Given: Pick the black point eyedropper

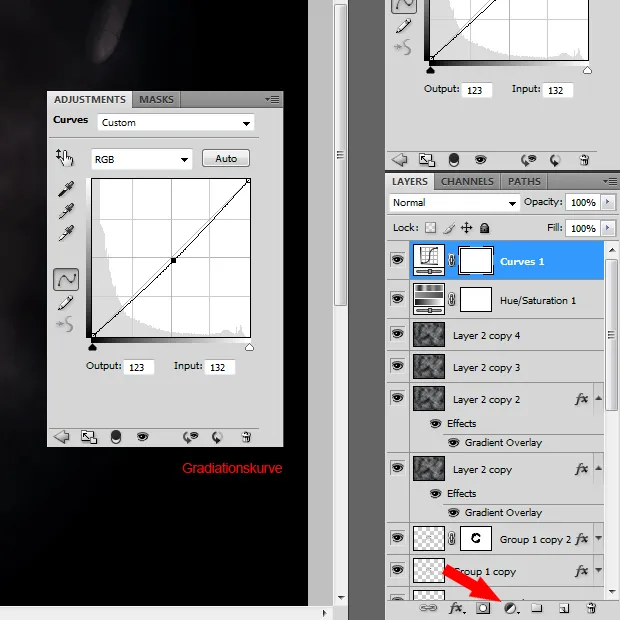Looking at the screenshot, I should [66, 188].
